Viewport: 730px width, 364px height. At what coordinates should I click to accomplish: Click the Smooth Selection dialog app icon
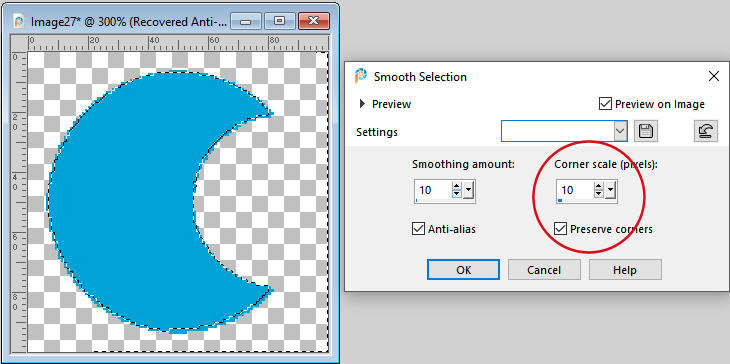click(360, 76)
